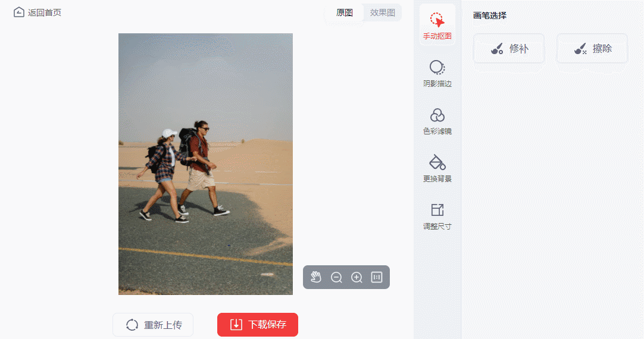Viewport: 644px width, 339px height.
Task: Click the 重新上传 re-upload button
Action: click(x=153, y=325)
